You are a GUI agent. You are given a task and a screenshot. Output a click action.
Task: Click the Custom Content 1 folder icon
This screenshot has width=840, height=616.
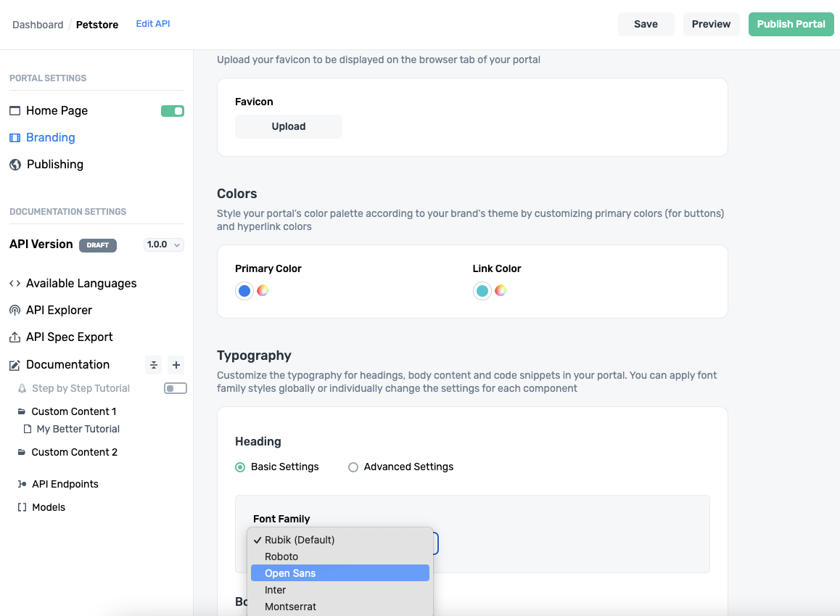tap(22, 411)
